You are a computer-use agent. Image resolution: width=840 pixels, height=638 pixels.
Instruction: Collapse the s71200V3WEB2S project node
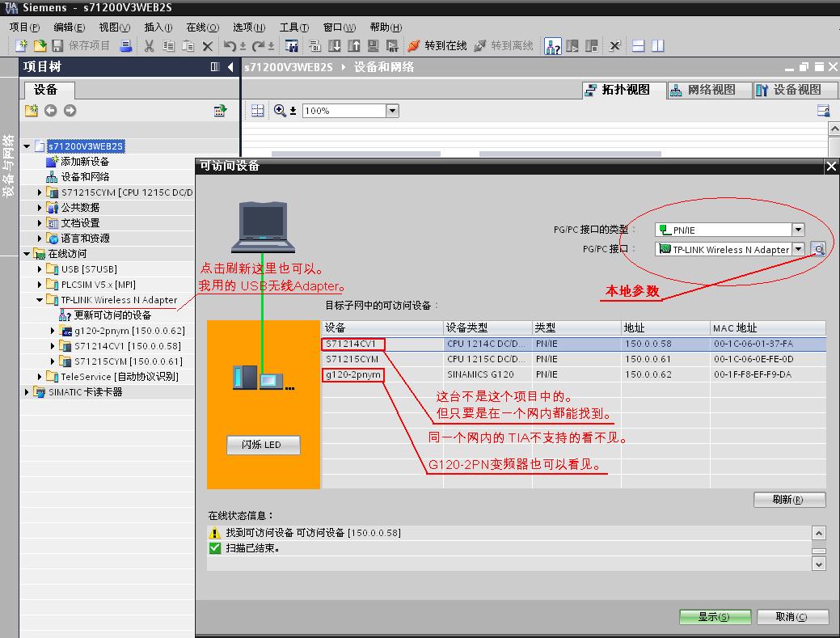(27, 146)
